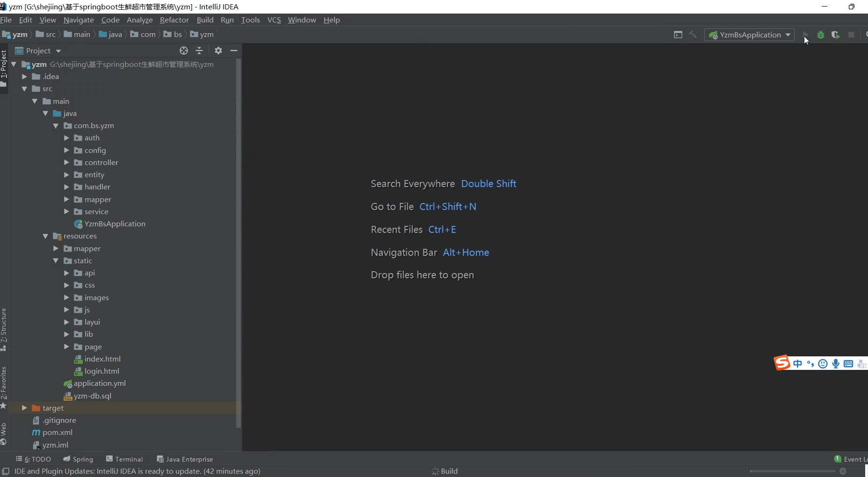This screenshot has width=868, height=477.
Task: Select the index.html file
Action: tap(97, 359)
